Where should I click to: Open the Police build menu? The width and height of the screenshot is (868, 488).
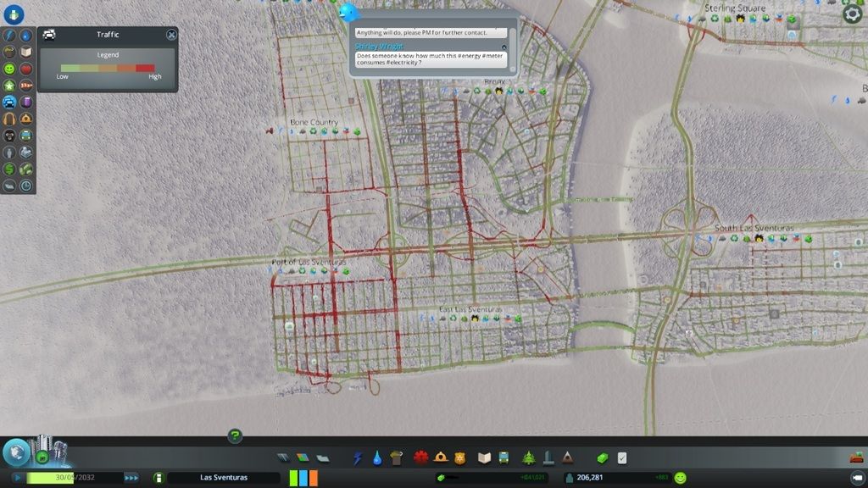pyautogui.click(x=459, y=458)
